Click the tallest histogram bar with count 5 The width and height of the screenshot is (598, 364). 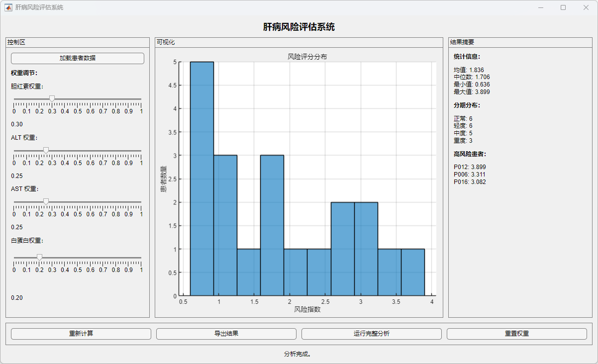[x=202, y=179]
